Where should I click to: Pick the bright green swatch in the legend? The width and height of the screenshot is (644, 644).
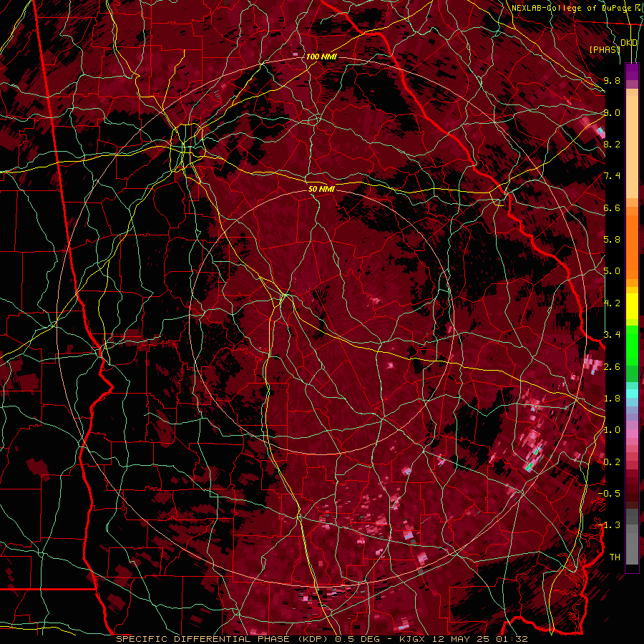pyautogui.click(x=632, y=345)
